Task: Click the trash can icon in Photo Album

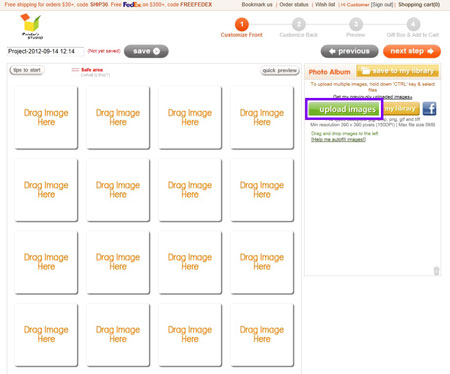Action: pos(436,271)
